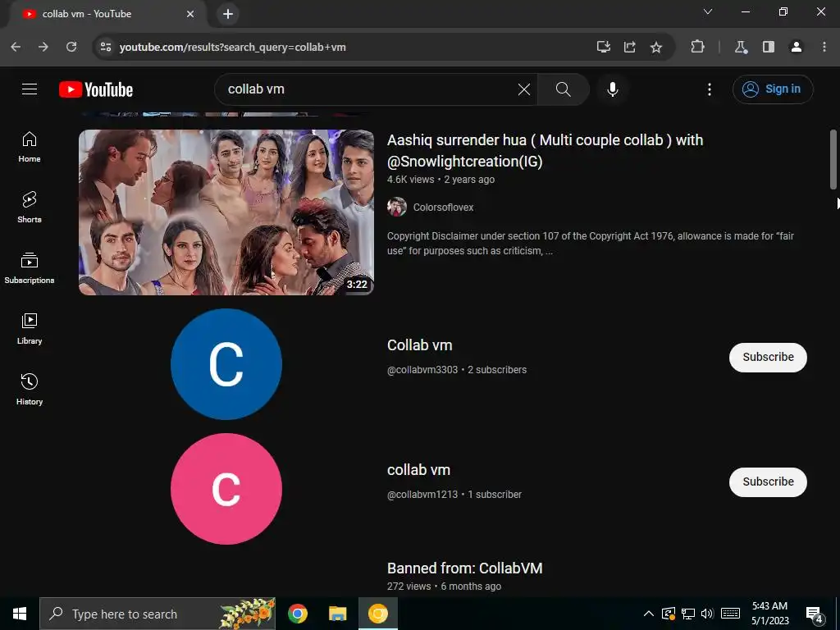Screen dimensions: 840x630
Task: Open the notification center
Action: pos(815,614)
